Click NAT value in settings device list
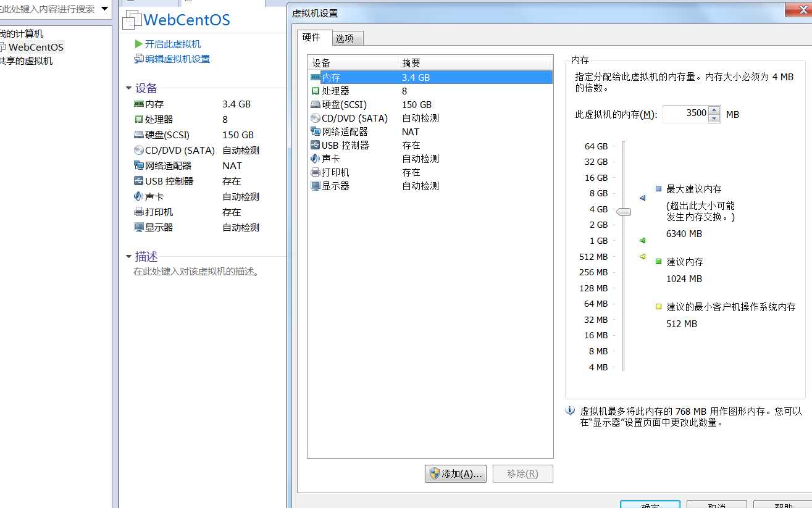 pos(411,131)
